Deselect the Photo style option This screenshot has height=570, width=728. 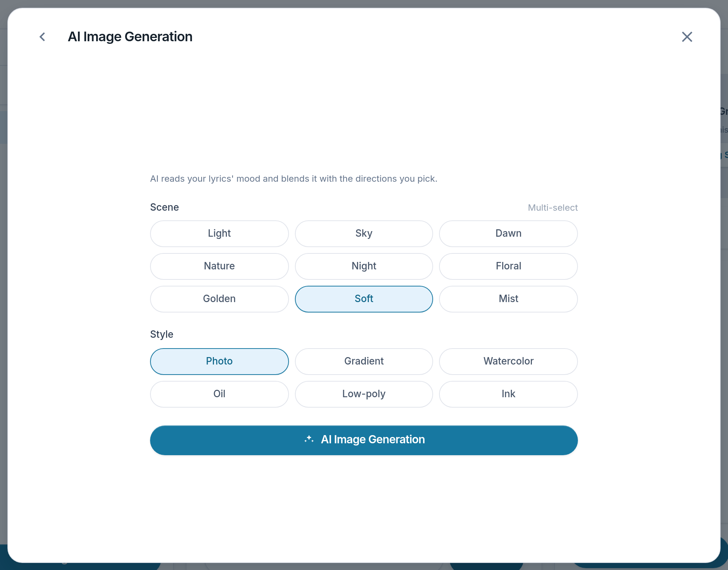click(x=219, y=362)
